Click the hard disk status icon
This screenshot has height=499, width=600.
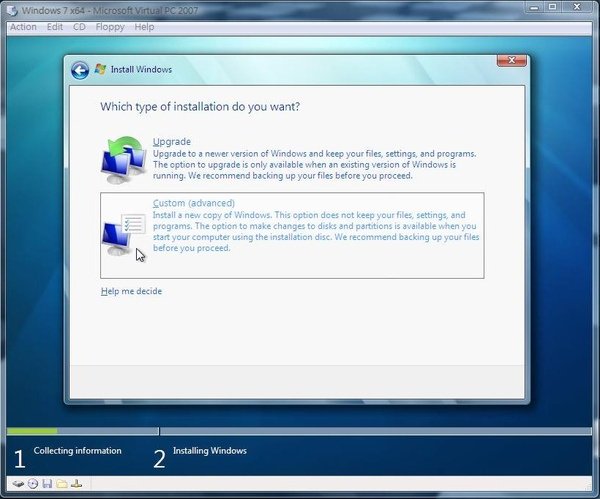pos(18,484)
